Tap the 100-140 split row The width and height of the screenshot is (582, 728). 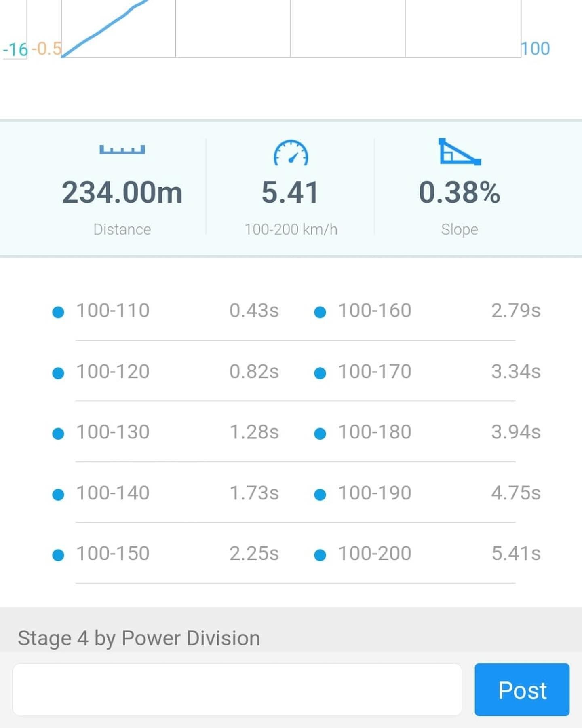166,493
